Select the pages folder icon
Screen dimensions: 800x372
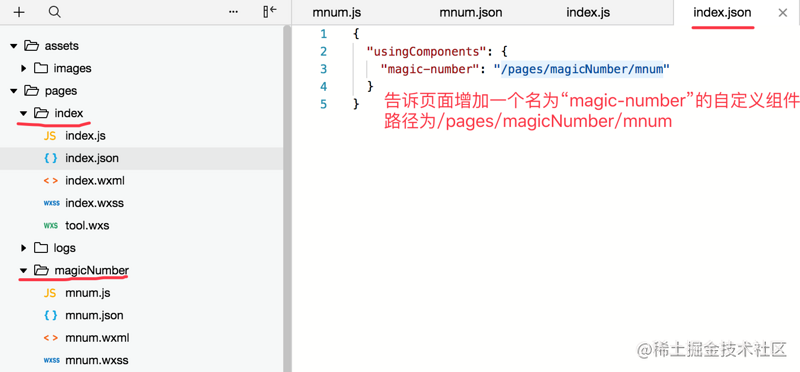click(x=32, y=90)
